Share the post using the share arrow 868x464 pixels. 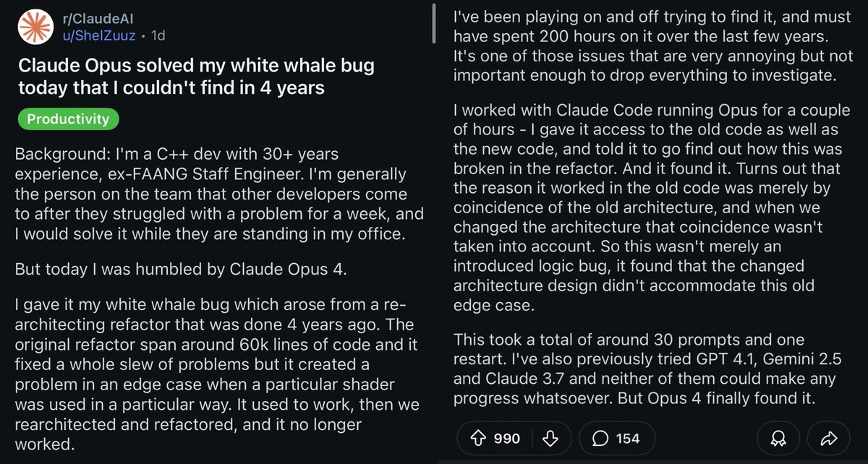829,438
